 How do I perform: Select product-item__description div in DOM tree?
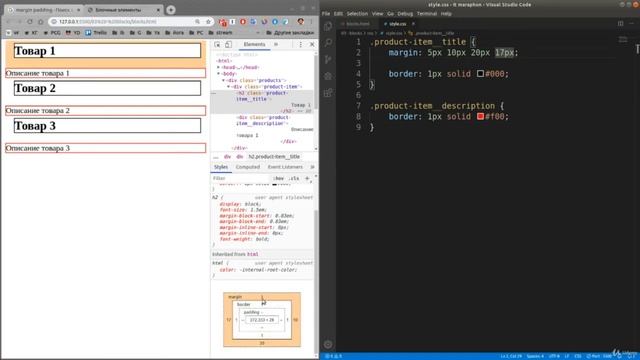coord(262,120)
